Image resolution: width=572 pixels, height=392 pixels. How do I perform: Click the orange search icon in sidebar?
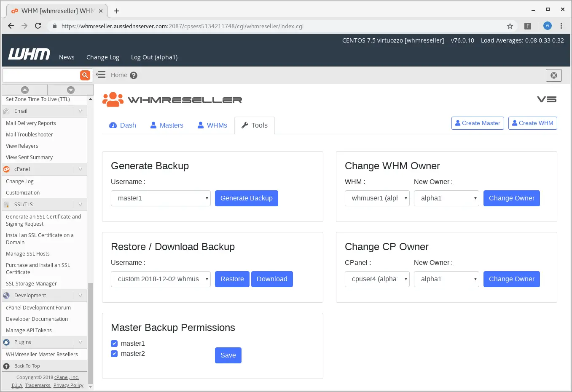pos(85,75)
